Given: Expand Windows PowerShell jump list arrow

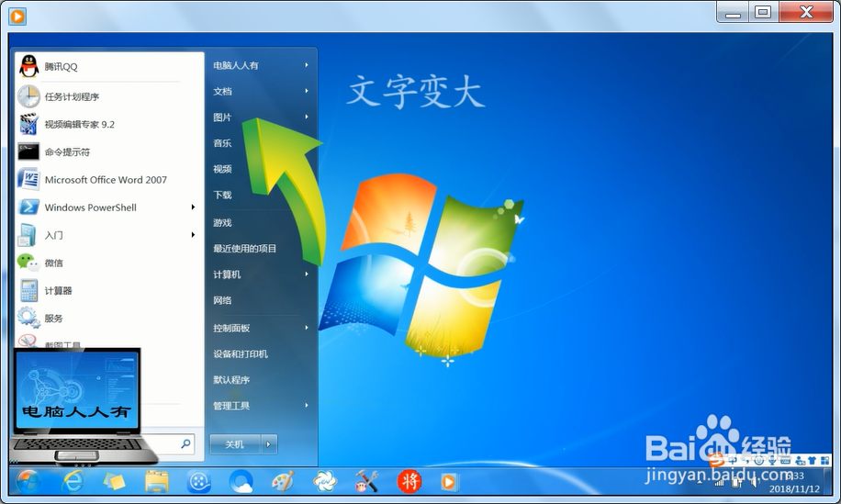Looking at the screenshot, I should coord(193,207).
